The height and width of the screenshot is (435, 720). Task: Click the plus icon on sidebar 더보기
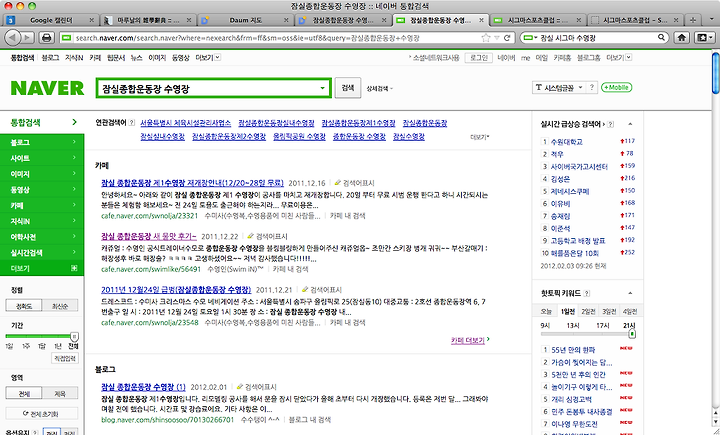point(74,268)
